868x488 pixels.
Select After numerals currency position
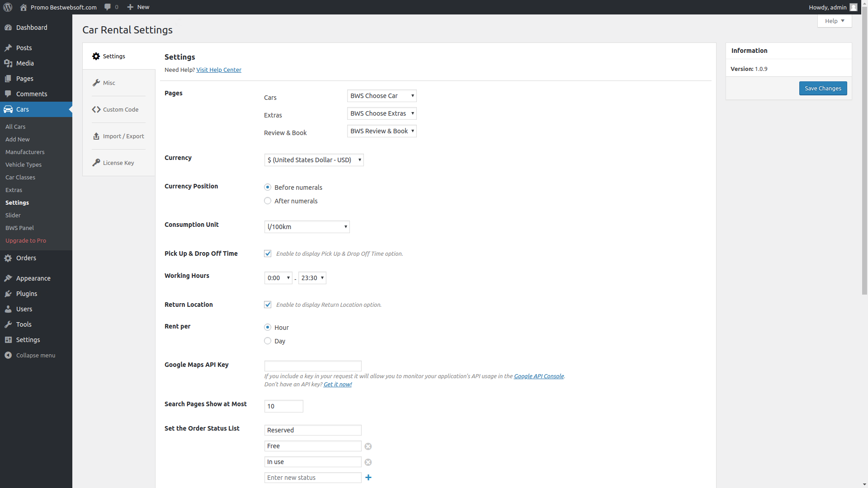click(268, 201)
